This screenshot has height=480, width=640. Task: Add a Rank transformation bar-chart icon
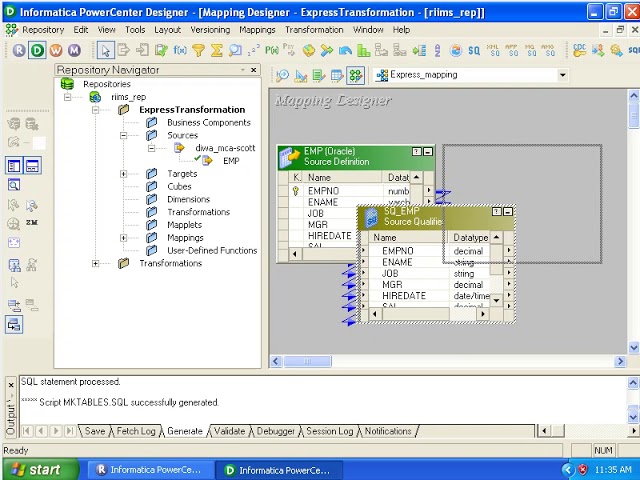coord(363,50)
